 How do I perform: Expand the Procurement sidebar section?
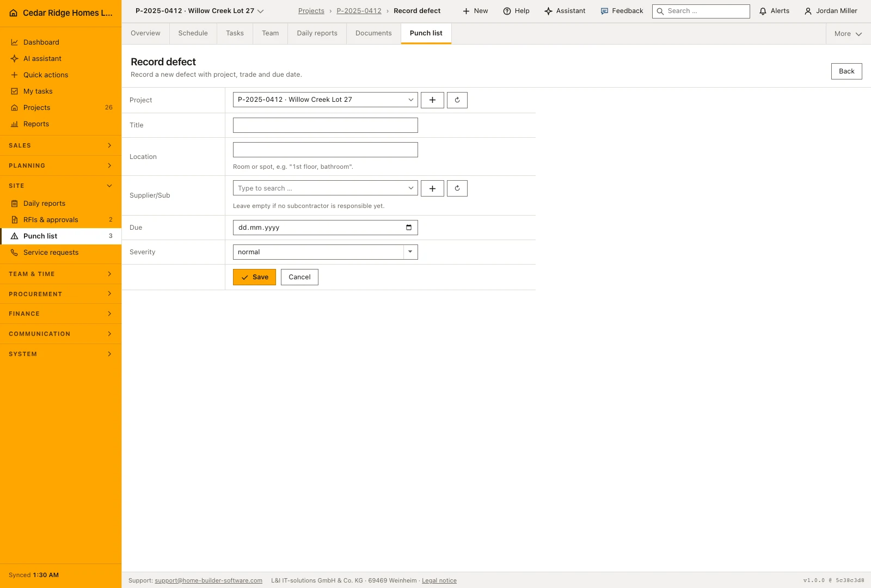pyautogui.click(x=61, y=294)
